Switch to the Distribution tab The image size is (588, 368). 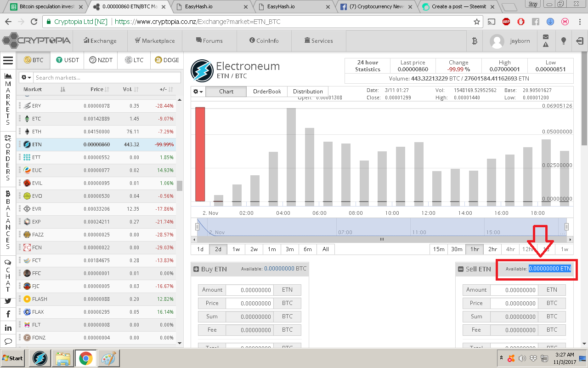[x=308, y=92]
